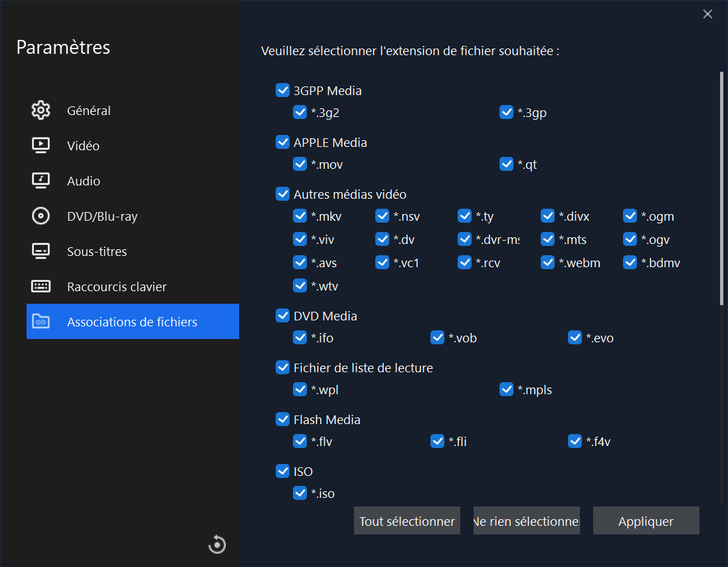Click the Sous-titres subtitle icon

(41, 251)
